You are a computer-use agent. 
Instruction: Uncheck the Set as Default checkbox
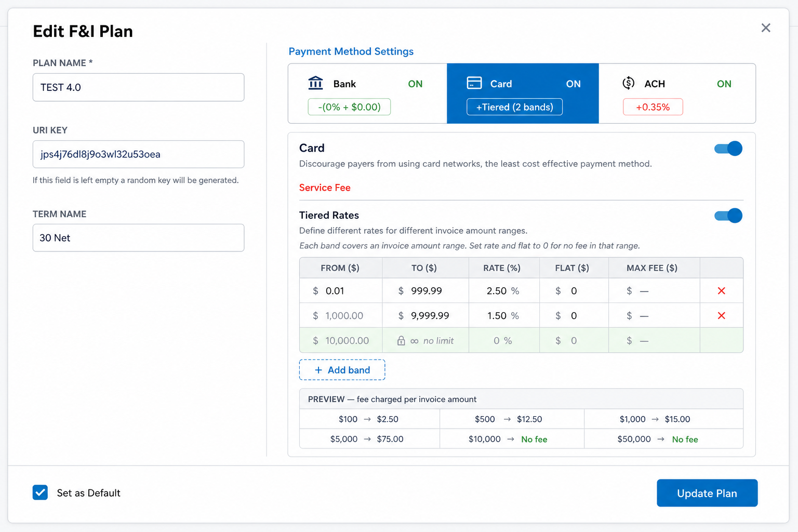[40, 493]
